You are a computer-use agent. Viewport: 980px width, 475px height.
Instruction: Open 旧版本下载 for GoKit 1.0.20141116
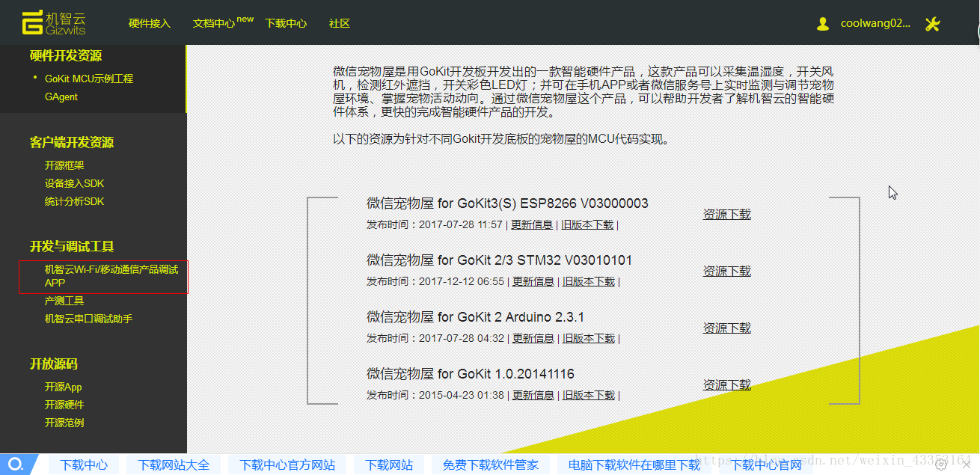click(x=589, y=395)
